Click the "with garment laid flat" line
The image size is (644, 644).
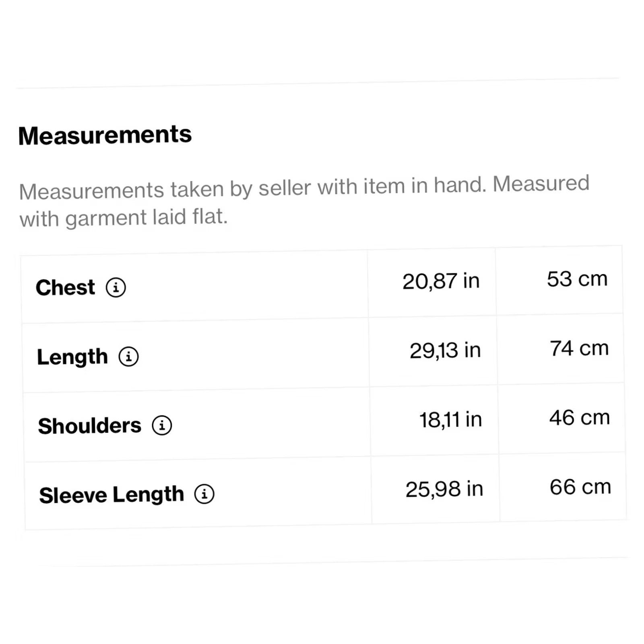coord(124,218)
